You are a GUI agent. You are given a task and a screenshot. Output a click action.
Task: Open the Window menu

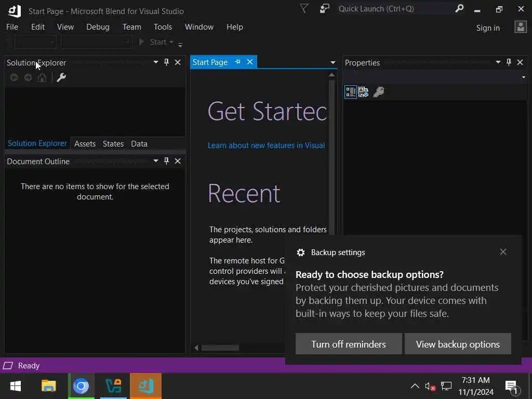(199, 27)
